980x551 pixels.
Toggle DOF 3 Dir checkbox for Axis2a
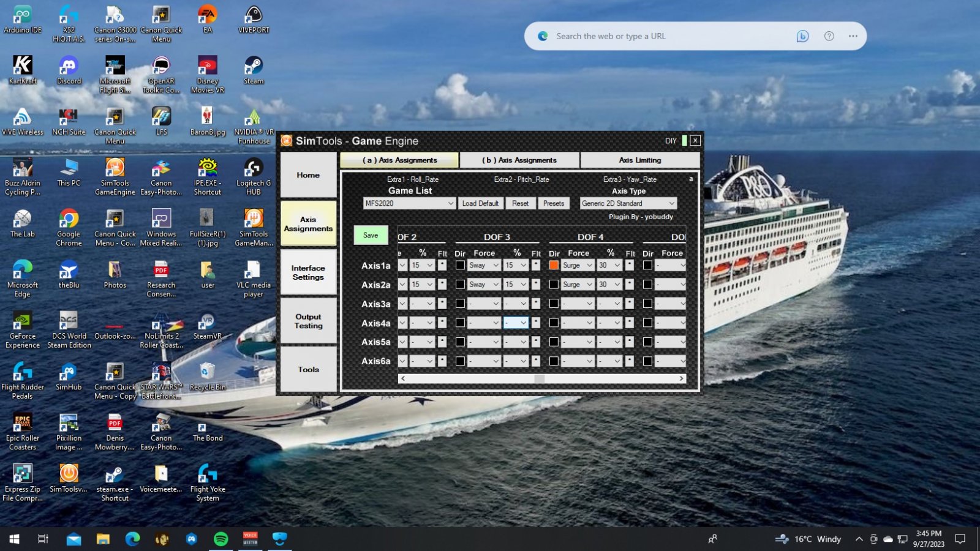click(460, 284)
